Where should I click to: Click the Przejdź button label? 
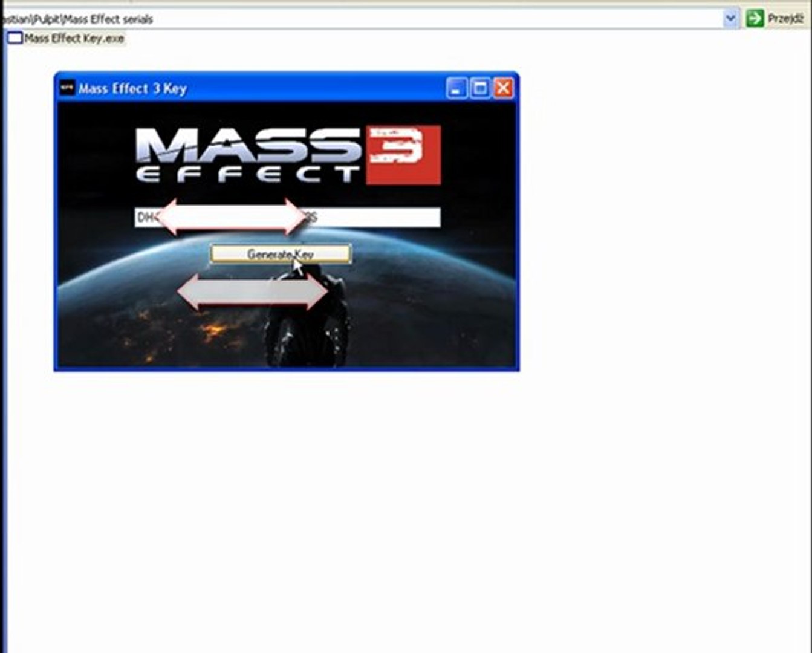pos(785,19)
